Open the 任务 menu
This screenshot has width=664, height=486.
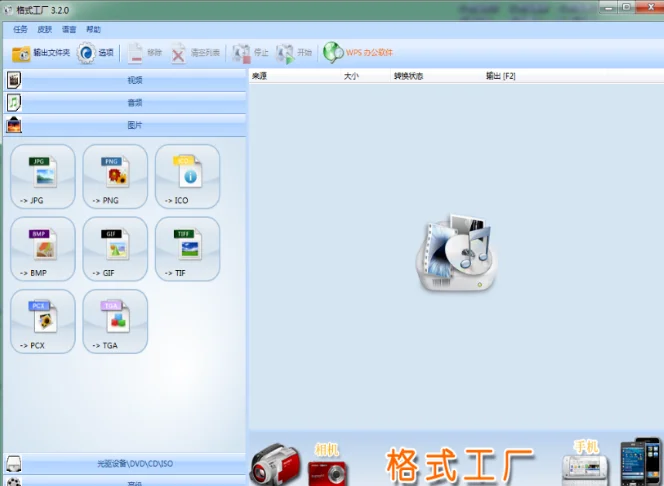click(x=20, y=29)
